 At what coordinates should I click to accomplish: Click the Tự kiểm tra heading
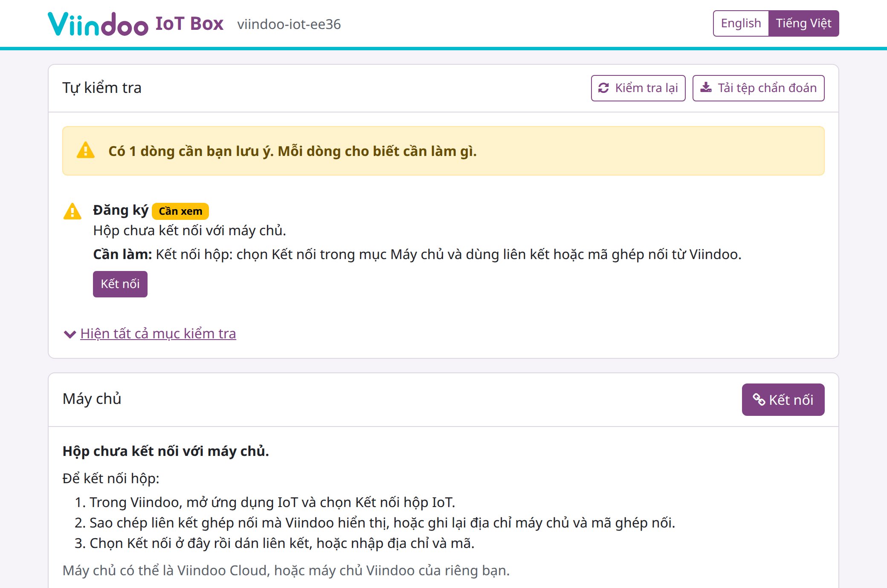click(102, 88)
